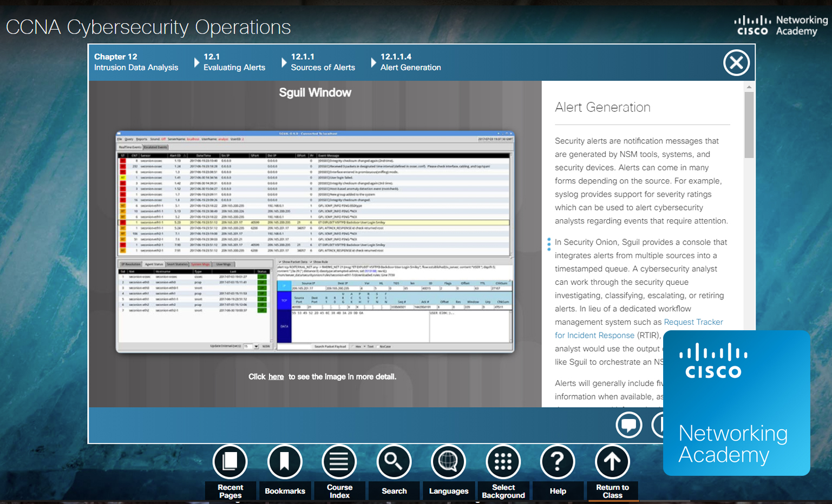Click the Course Index label
The height and width of the screenshot is (504, 832).
[340, 491]
